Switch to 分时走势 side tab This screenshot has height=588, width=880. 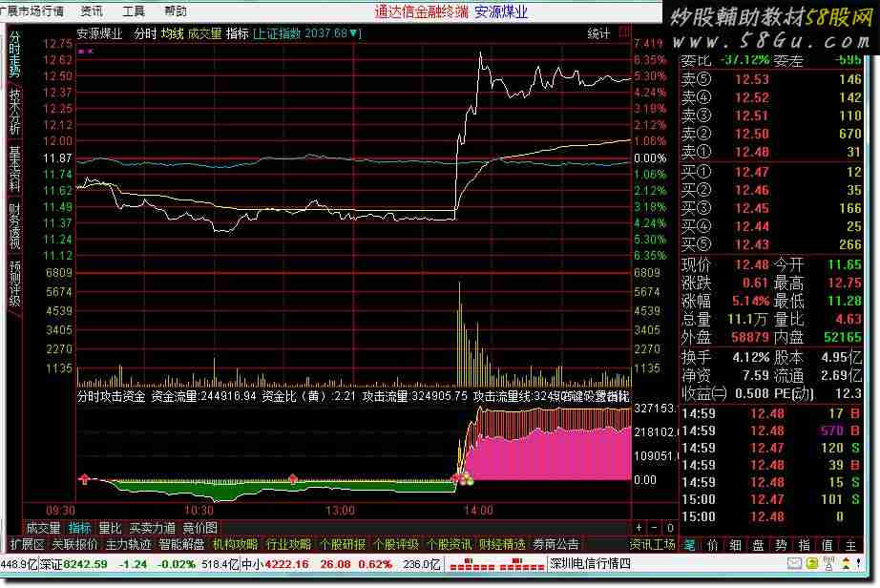coord(14,53)
